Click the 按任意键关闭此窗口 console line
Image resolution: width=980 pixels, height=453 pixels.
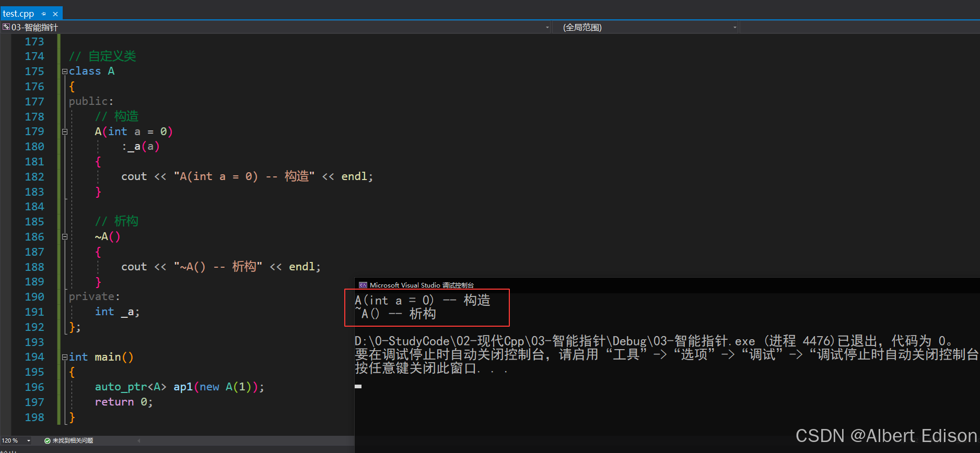(x=431, y=368)
